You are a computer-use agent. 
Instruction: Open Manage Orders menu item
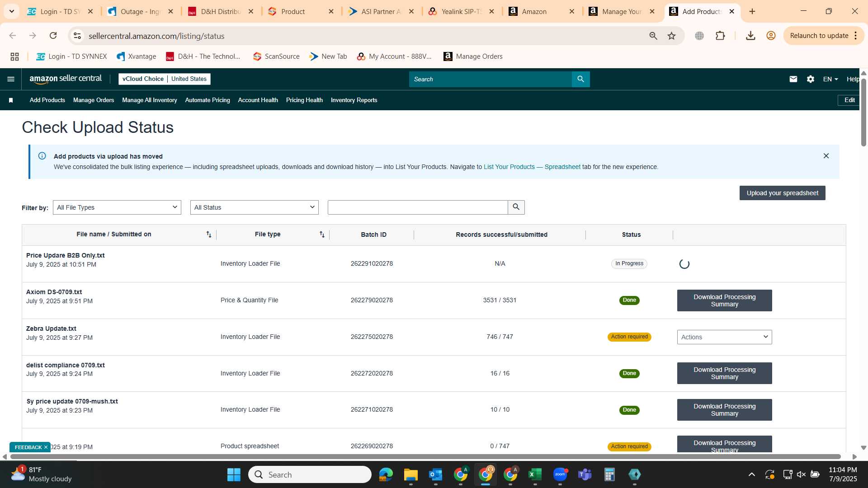tap(94, 100)
